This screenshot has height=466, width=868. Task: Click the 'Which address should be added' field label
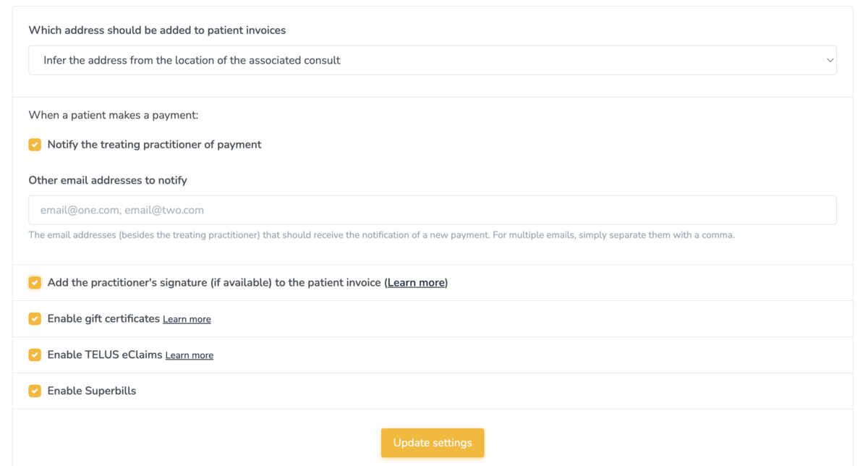(x=157, y=30)
